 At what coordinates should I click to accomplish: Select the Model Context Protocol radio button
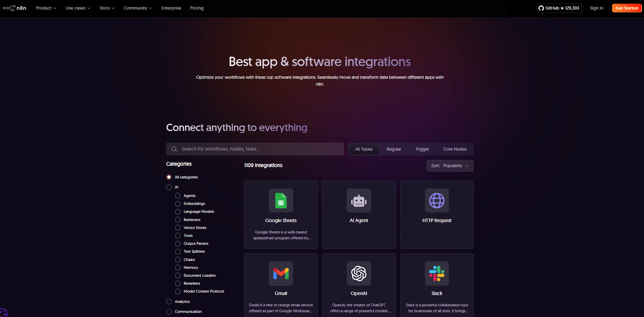click(178, 292)
